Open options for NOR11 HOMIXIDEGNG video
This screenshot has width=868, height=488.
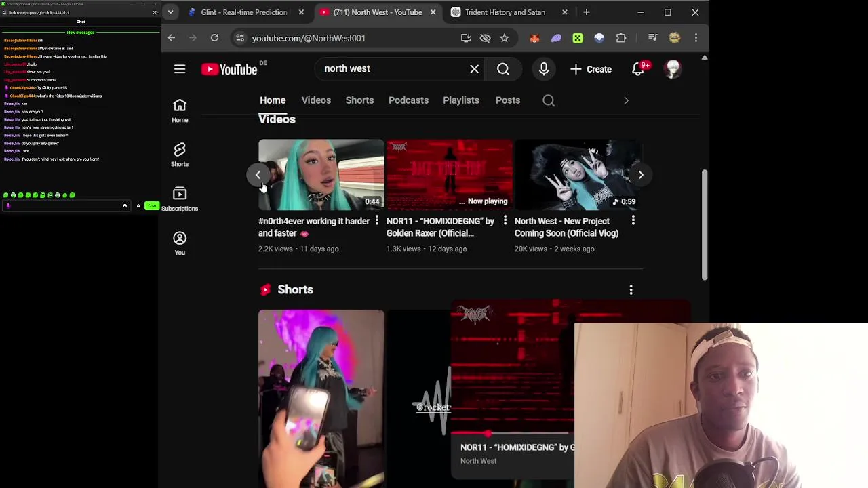(x=505, y=221)
